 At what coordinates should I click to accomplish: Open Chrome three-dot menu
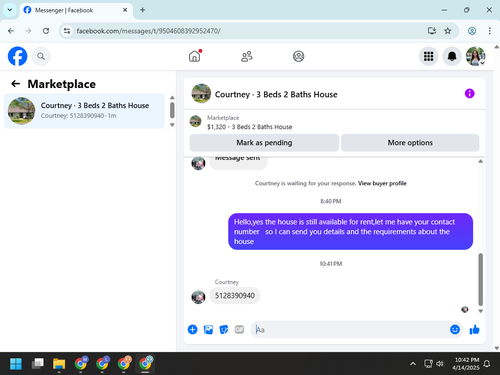click(489, 31)
